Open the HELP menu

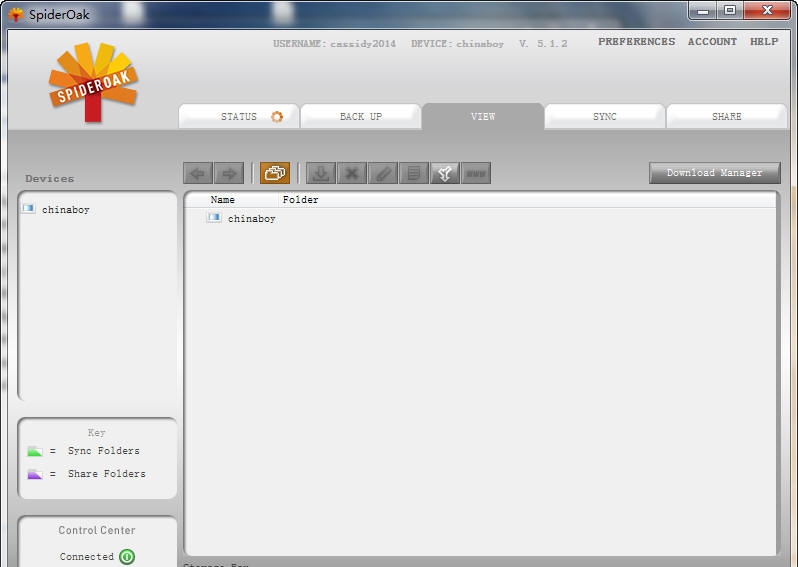coord(764,42)
